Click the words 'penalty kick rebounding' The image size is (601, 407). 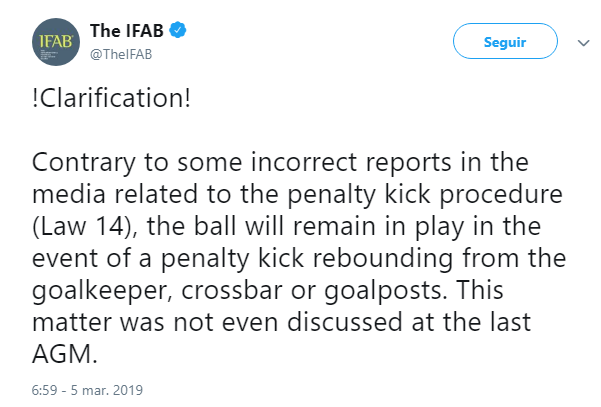coord(307,258)
